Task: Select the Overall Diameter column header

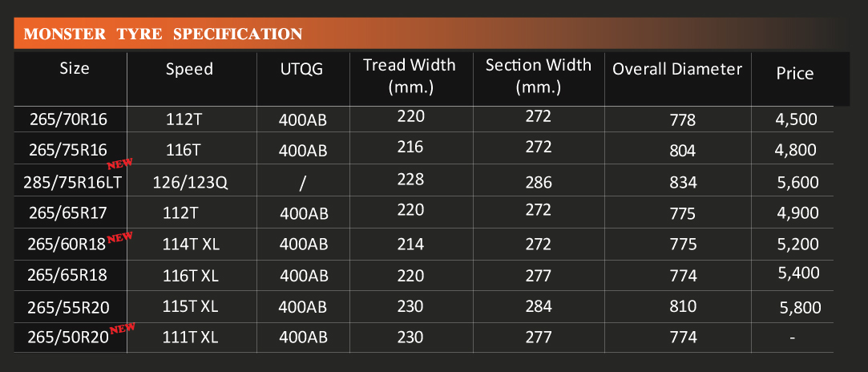Action: (x=677, y=69)
